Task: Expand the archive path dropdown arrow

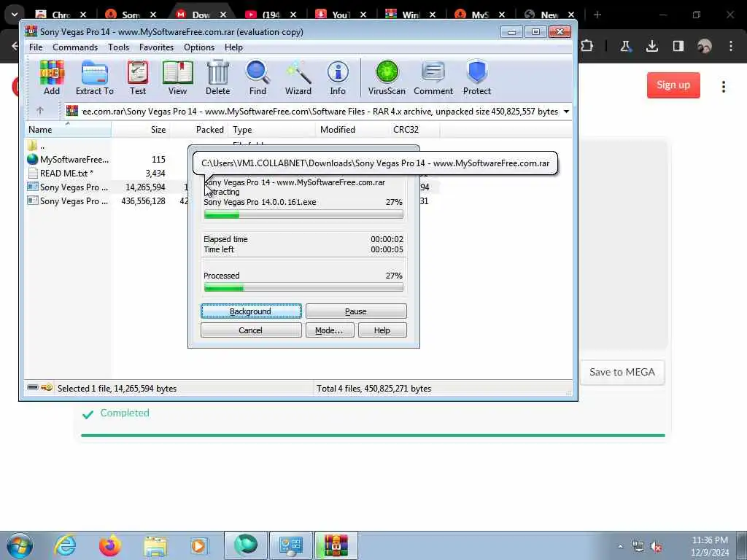Action: (x=566, y=112)
